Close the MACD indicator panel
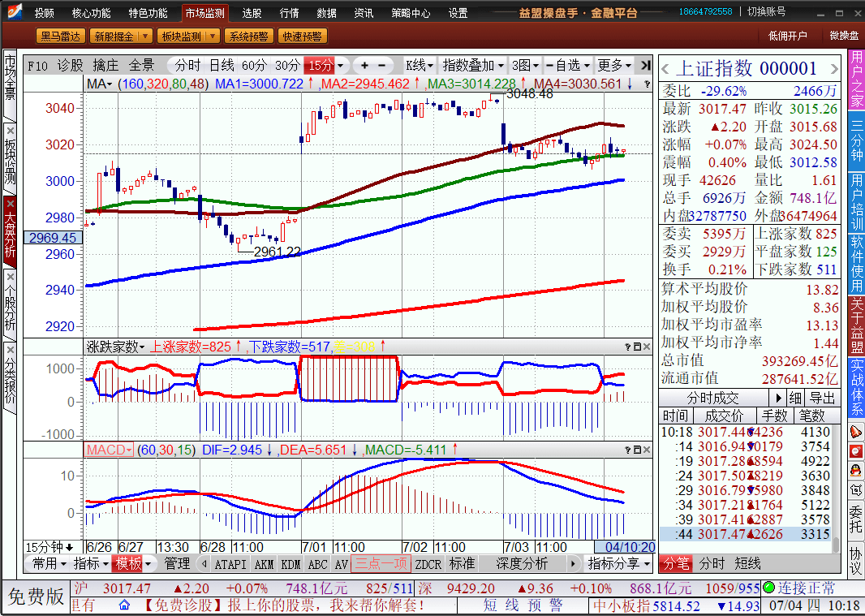The width and height of the screenshot is (865, 616). 647,450
